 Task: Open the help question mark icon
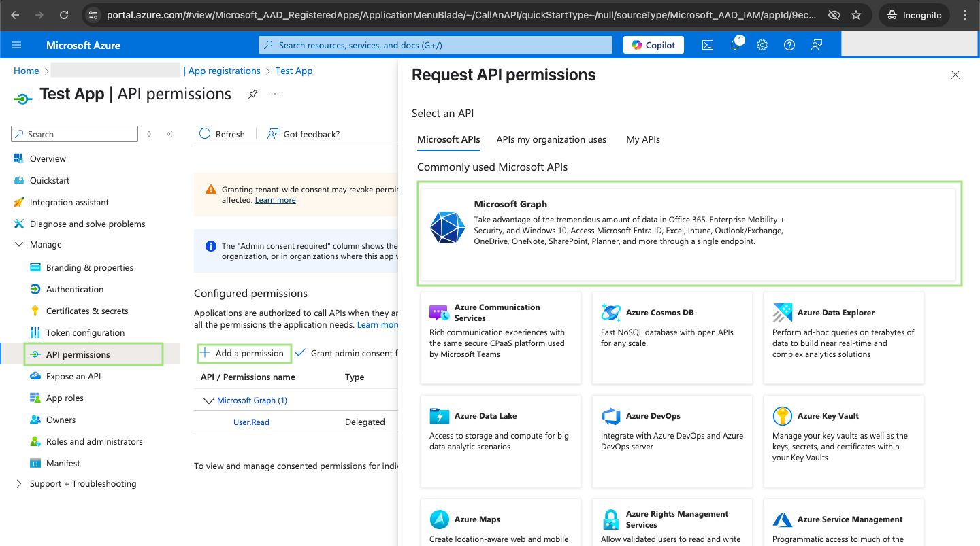(x=789, y=45)
